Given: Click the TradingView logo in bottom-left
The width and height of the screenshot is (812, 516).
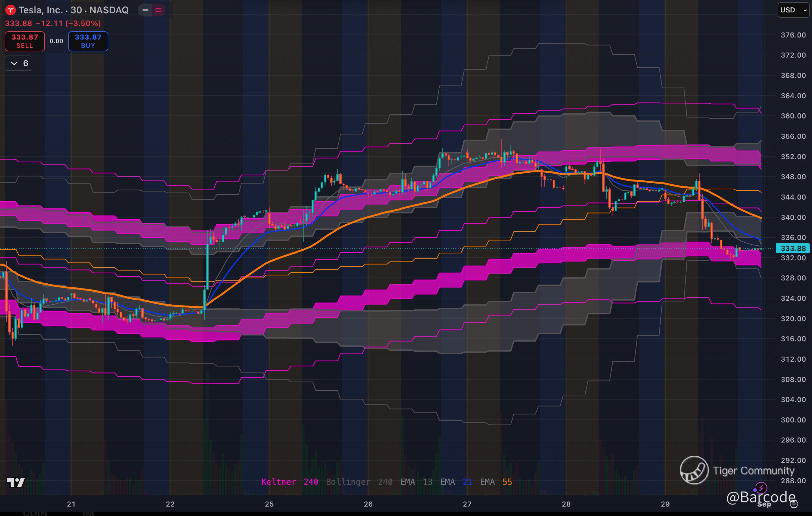Looking at the screenshot, I should (16, 483).
